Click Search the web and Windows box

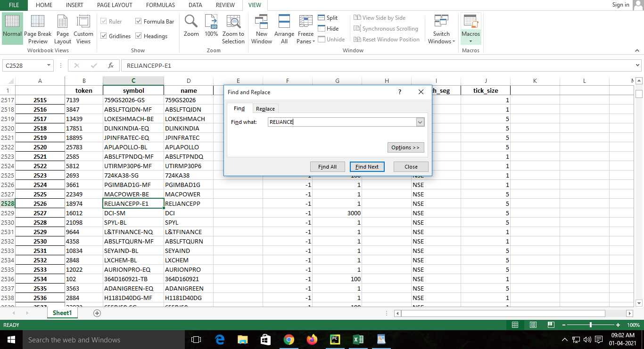pyautogui.click(x=104, y=340)
